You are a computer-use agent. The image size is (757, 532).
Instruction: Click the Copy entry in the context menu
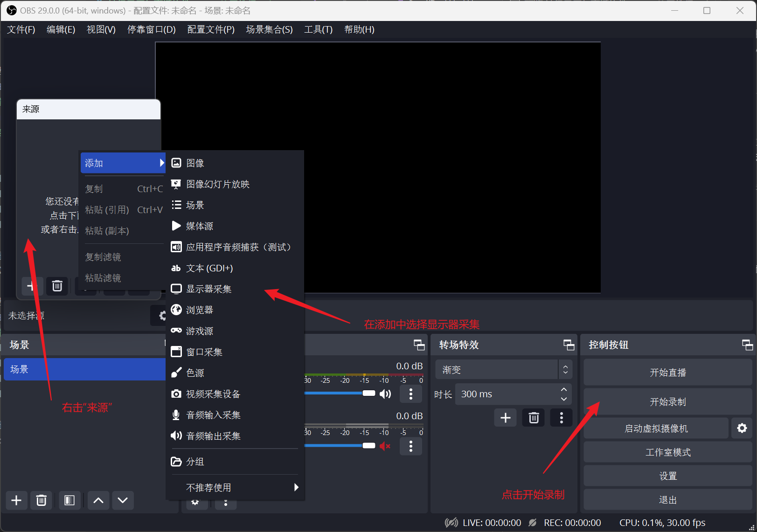click(123, 189)
